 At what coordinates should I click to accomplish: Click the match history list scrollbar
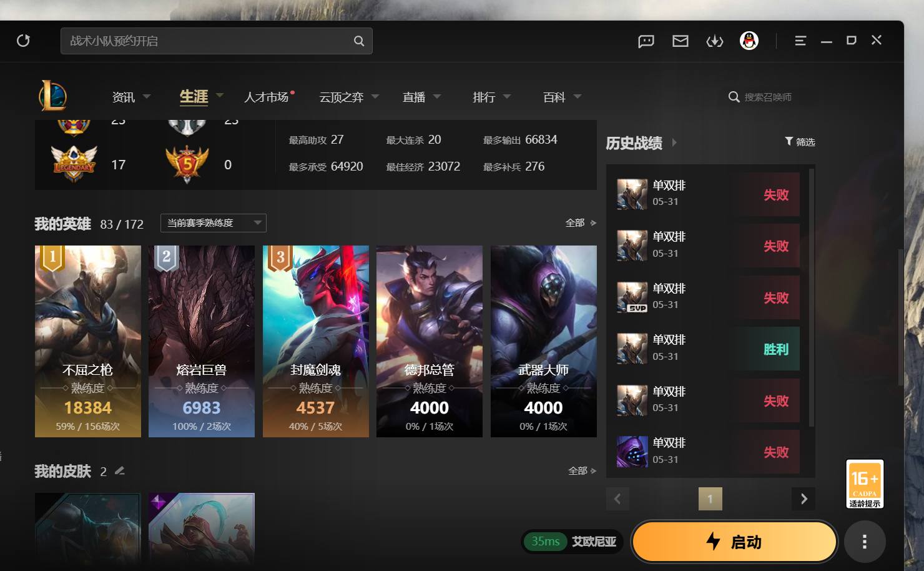tap(811, 297)
